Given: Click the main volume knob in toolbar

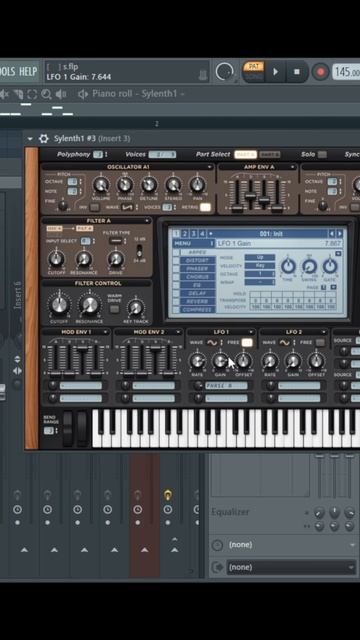Looking at the screenshot, I should coord(224,72).
